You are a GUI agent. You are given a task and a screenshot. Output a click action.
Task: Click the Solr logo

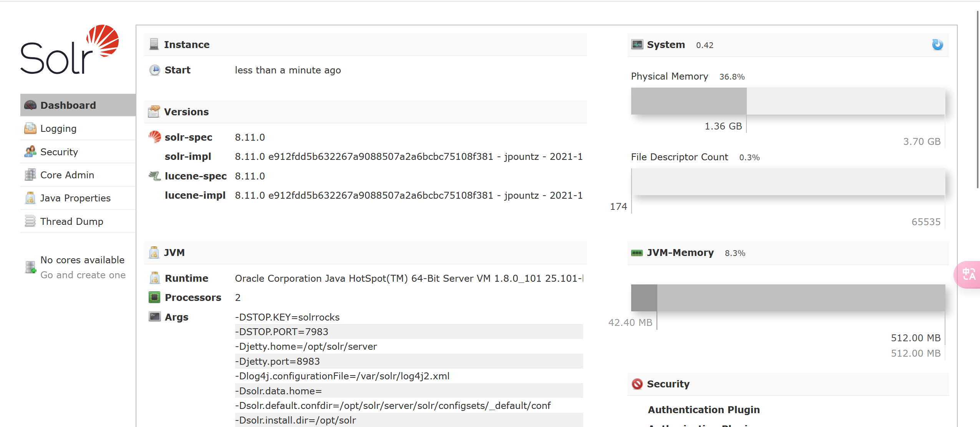(x=70, y=50)
